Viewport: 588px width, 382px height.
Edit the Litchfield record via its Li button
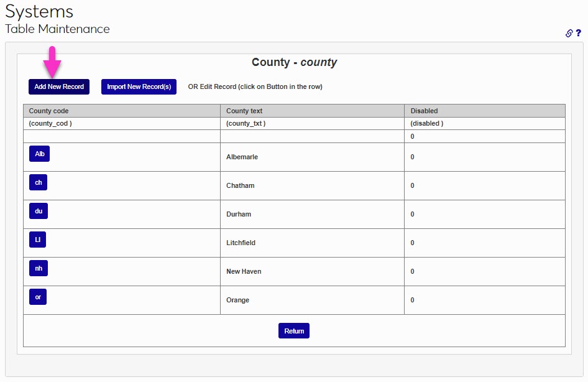tap(37, 240)
